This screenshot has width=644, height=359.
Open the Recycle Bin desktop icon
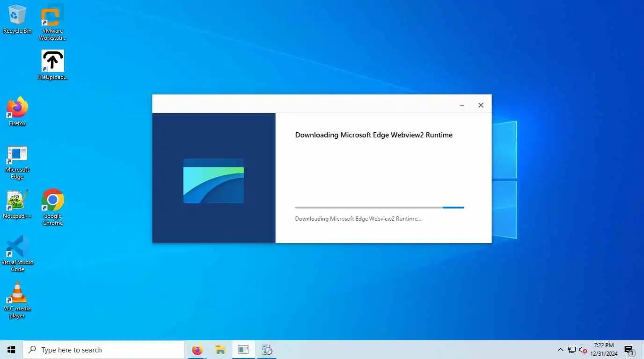17,19
